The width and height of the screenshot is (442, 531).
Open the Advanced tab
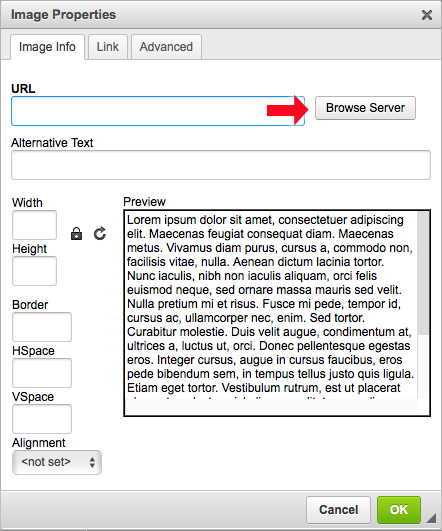click(x=166, y=47)
